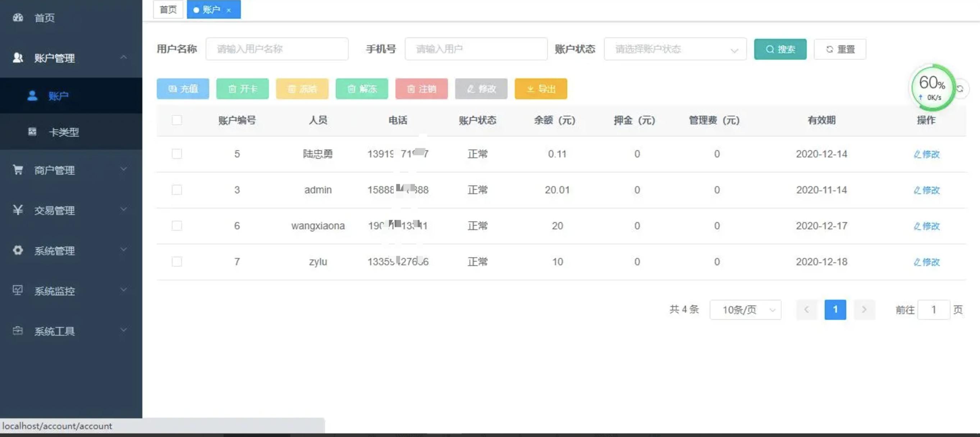Check the select-all checkbox in table header
The height and width of the screenshot is (437, 980).
[x=177, y=120]
